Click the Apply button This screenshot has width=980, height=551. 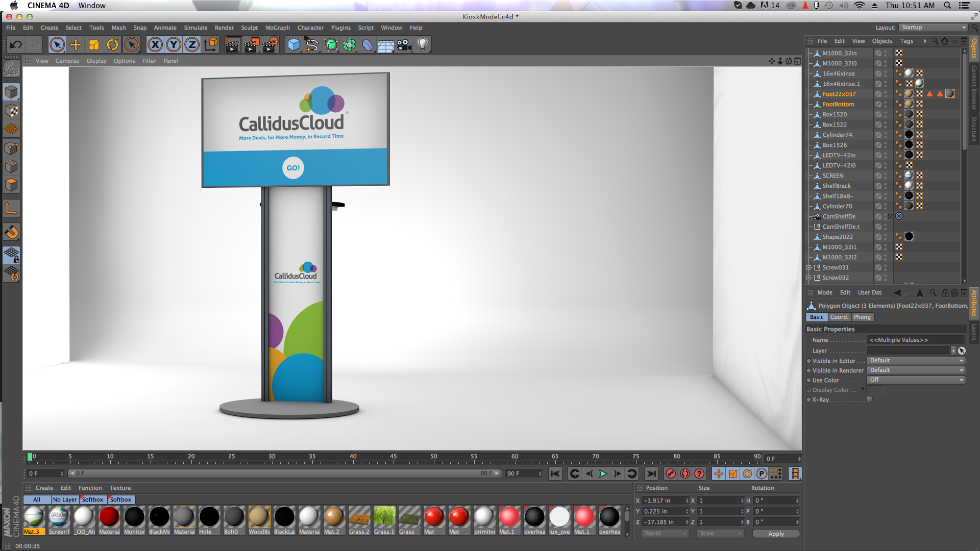[776, 534]
